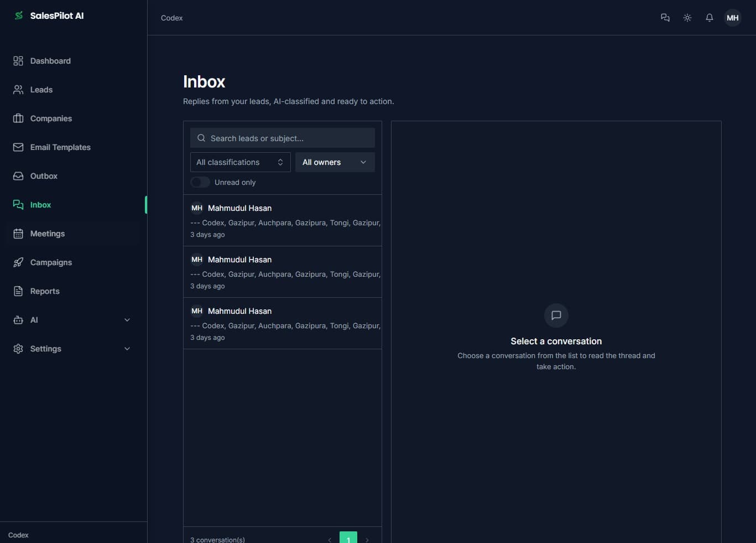Open the Dashboard grid icon
The width and height of the screenshot is (756, 543).
[x=18, y=61]
